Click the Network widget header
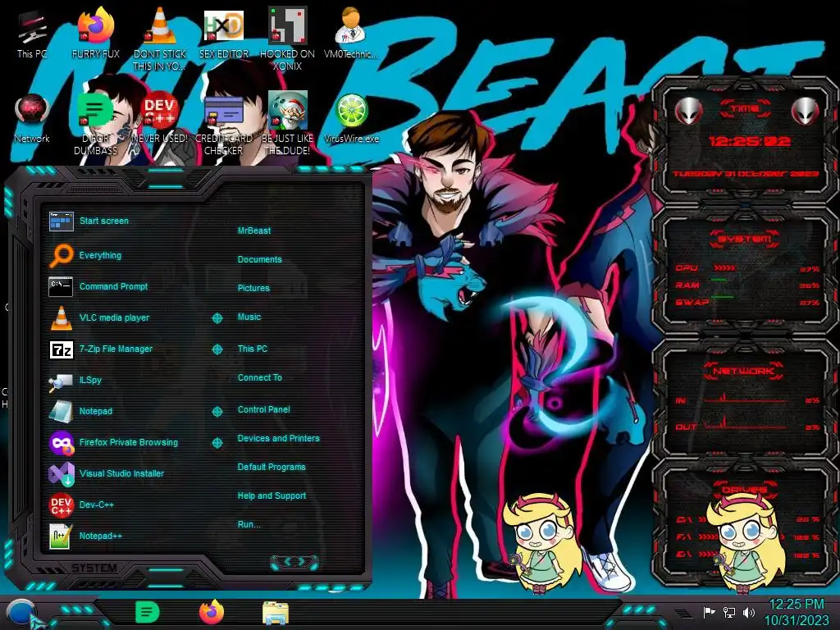The image size is (840, 630). click(743, 371)
